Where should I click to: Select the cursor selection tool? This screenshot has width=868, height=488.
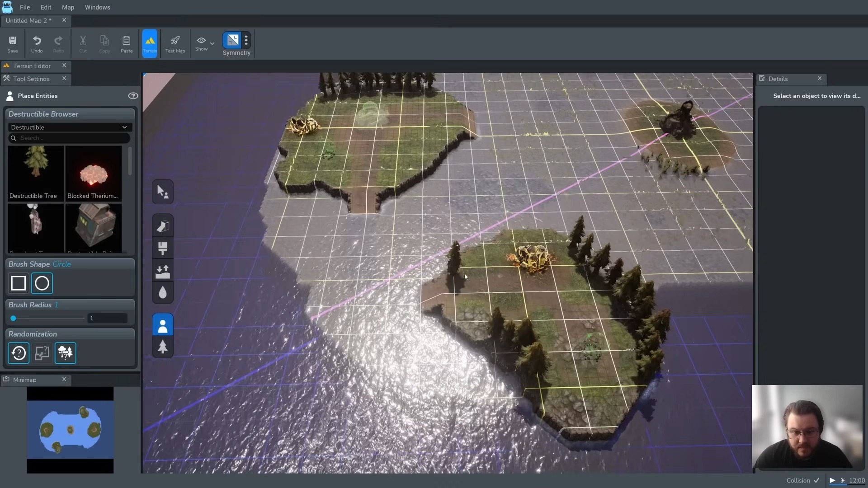[163, 192]
